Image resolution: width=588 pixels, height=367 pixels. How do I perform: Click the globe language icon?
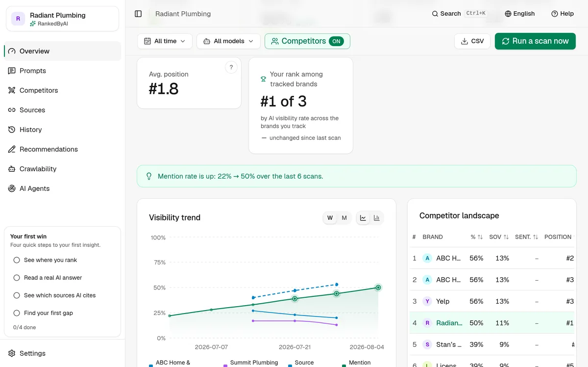tap(508, 14)
